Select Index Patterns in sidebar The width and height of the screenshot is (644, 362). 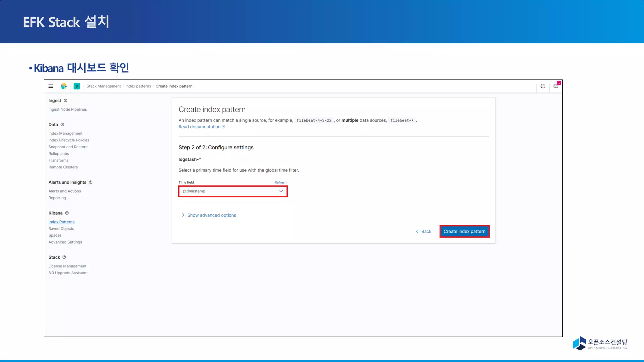(x=61, y=222)
